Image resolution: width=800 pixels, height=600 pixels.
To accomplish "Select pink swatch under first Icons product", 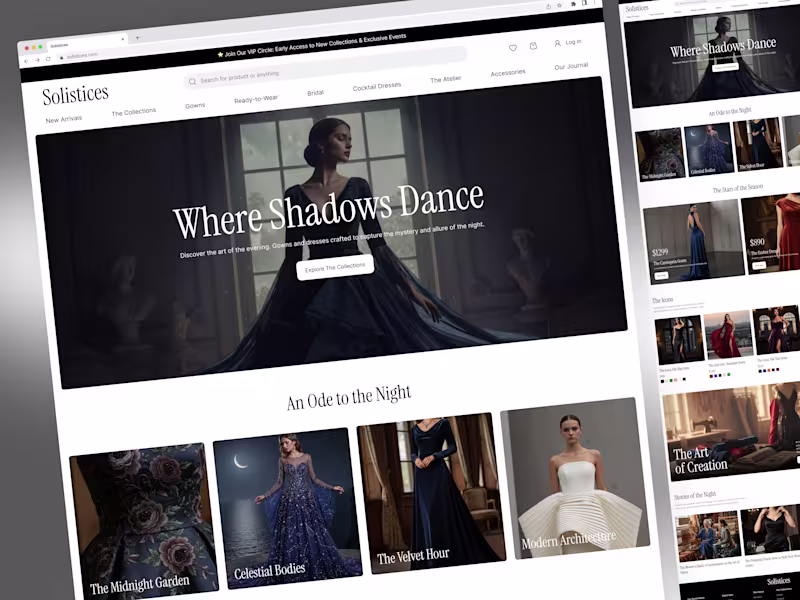I will (678, 380).
